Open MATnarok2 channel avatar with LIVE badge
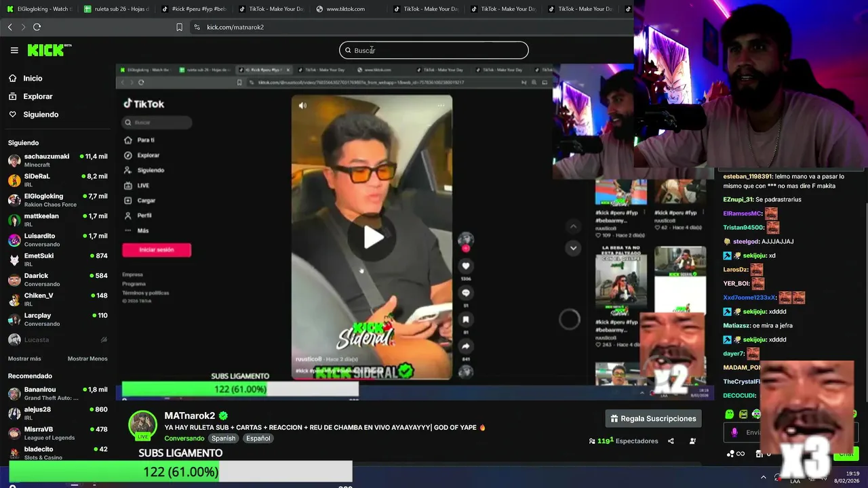868x488 pixels. [x=142, y=425]
